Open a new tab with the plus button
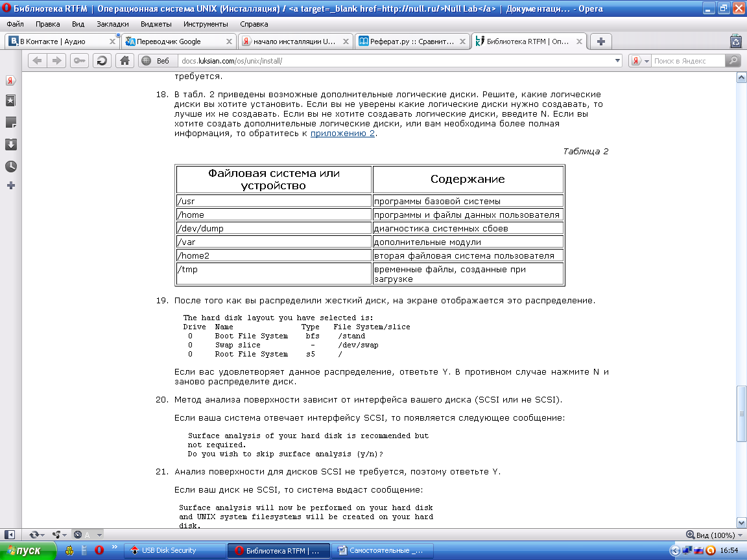 tap(600, 41)
